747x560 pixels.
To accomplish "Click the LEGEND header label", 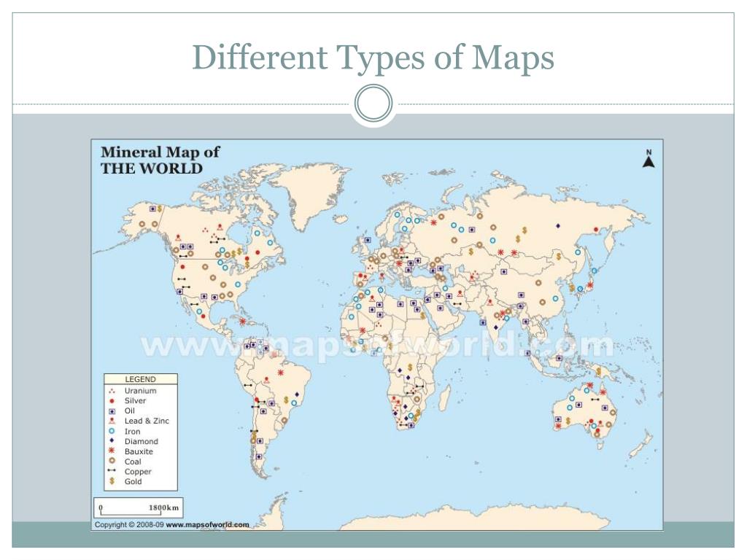I will (141, 379).
